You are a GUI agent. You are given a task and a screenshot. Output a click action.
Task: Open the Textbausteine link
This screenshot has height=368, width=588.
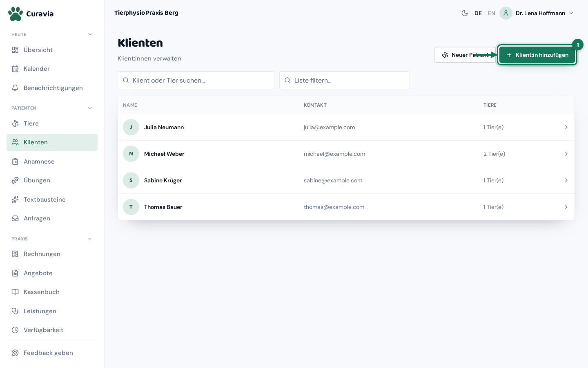(52, 200)
